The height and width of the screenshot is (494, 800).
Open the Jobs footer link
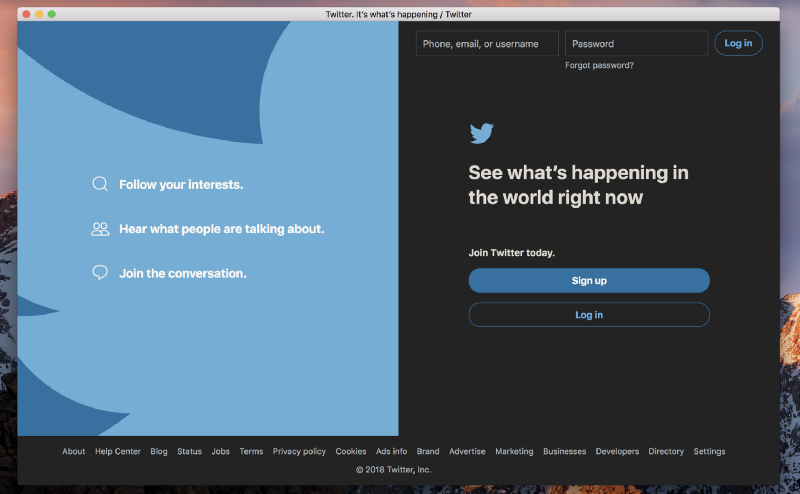pos(220,451)
